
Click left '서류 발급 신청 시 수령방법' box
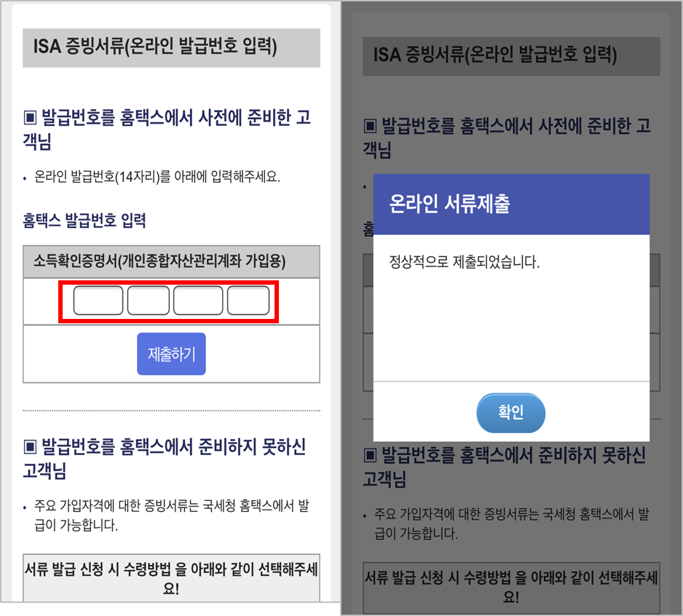(x=171, y=577)
